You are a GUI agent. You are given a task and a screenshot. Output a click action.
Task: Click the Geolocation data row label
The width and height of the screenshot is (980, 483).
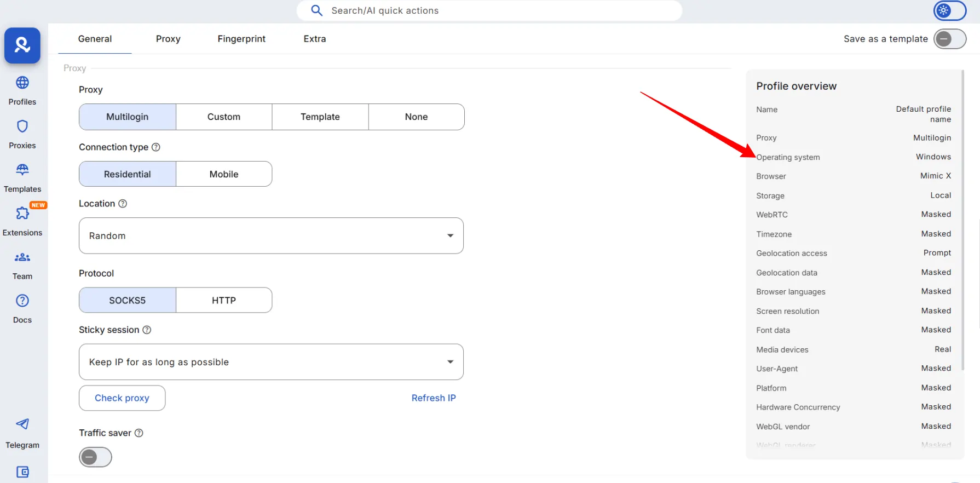[x=787, y=273]
